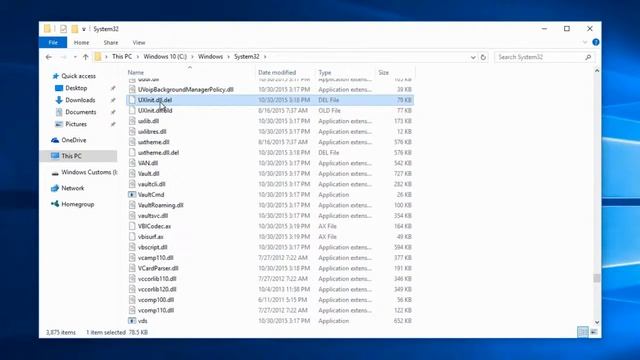Open the File tab
This screenshot has height=360, width=640.
click(x=53, y=42)
